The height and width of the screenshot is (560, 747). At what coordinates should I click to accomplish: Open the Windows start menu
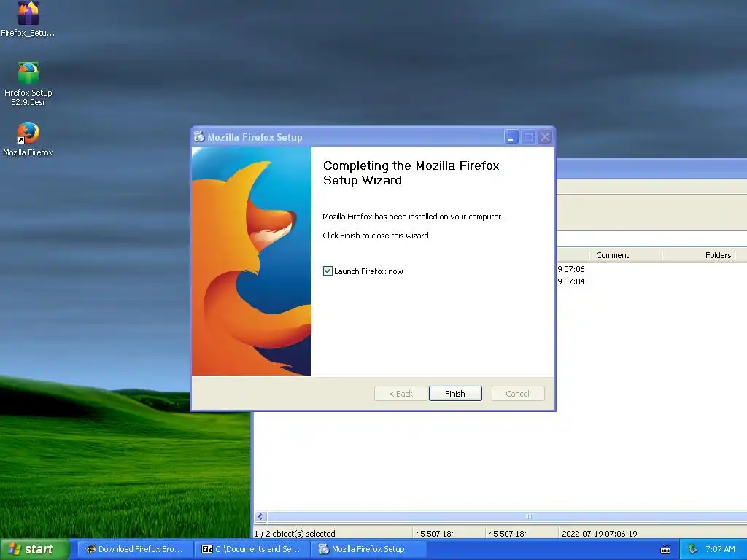pyautogui.click(x=34, y=549)
